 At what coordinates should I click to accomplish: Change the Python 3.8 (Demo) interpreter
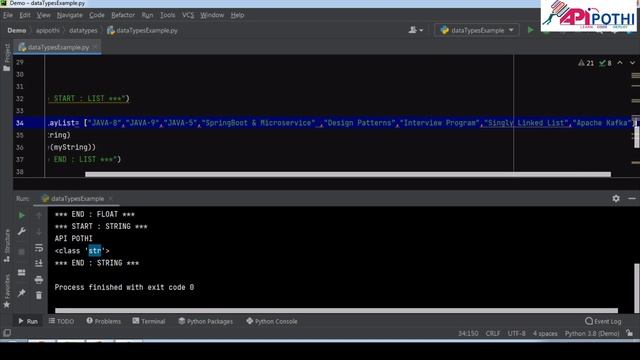point(592,333)
